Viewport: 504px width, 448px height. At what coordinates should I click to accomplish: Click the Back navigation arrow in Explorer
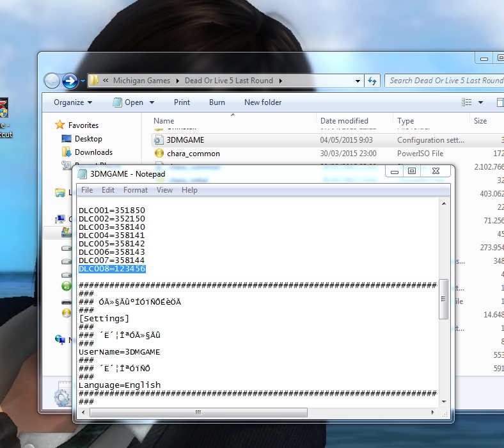52,81
